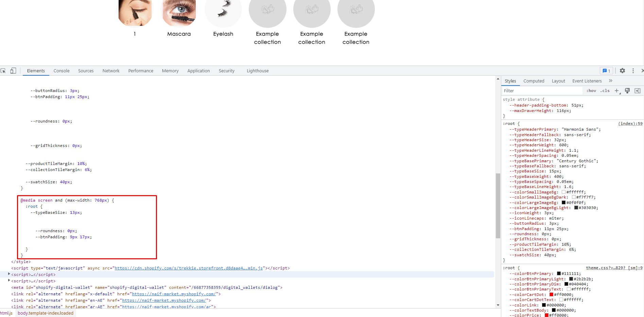Activate the inspect element picker icon
Image resolution: width=644 pixels, height=317 pixels.
pos(3,71)
